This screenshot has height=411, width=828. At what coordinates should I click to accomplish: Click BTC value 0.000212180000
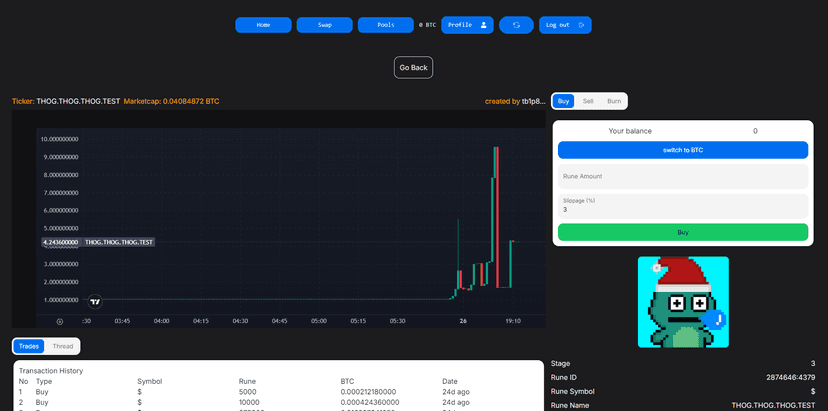tap(369, 392)
